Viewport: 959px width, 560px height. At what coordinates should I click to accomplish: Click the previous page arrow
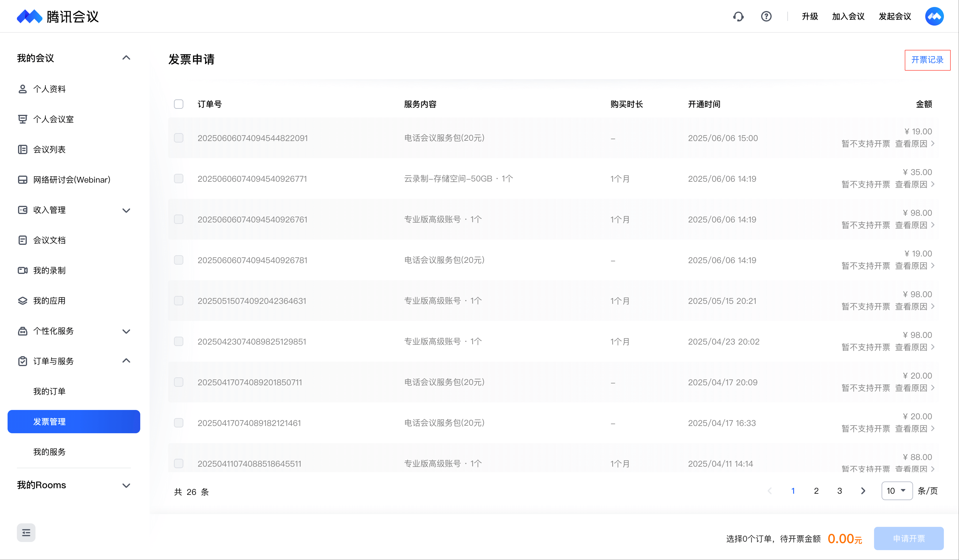click(x=769, y=491)
